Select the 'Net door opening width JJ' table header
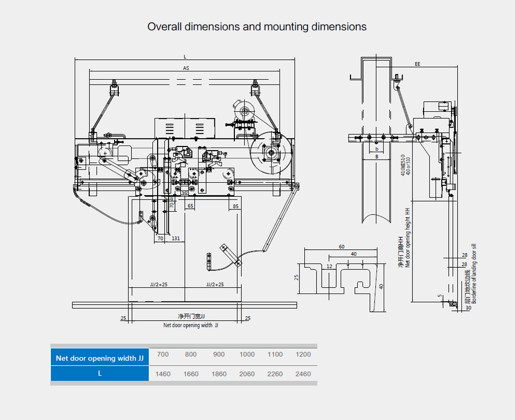The height and width of the screenshot is (420, 515). point(100,358)
